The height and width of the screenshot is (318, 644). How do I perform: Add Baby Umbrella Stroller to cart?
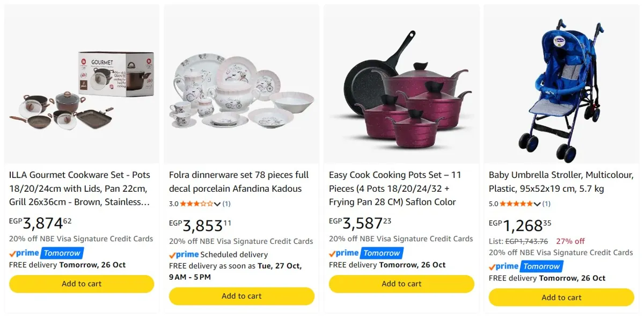(561, 298)
